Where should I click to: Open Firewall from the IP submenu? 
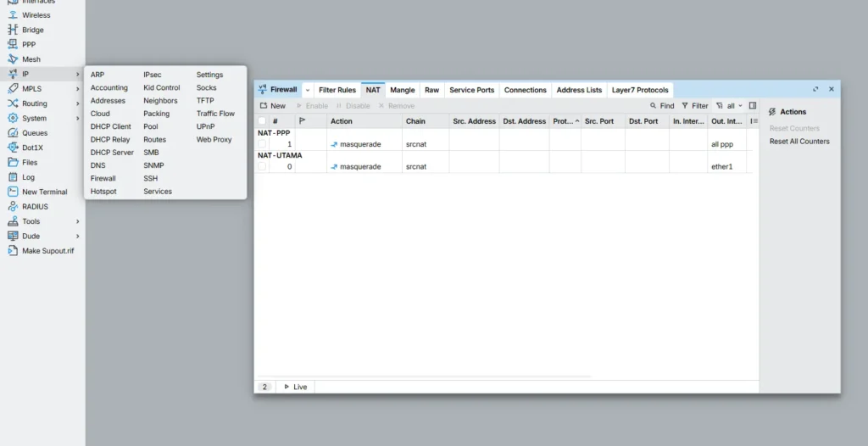pos(103,178)
